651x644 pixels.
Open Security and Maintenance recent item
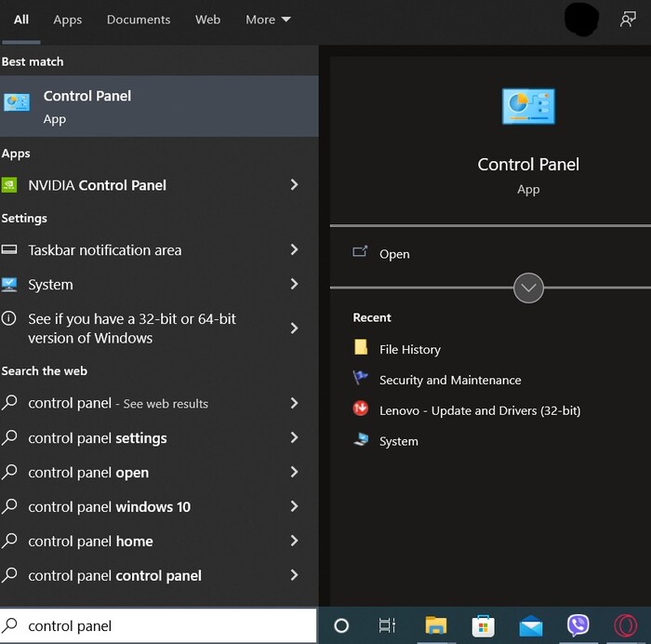449,381
